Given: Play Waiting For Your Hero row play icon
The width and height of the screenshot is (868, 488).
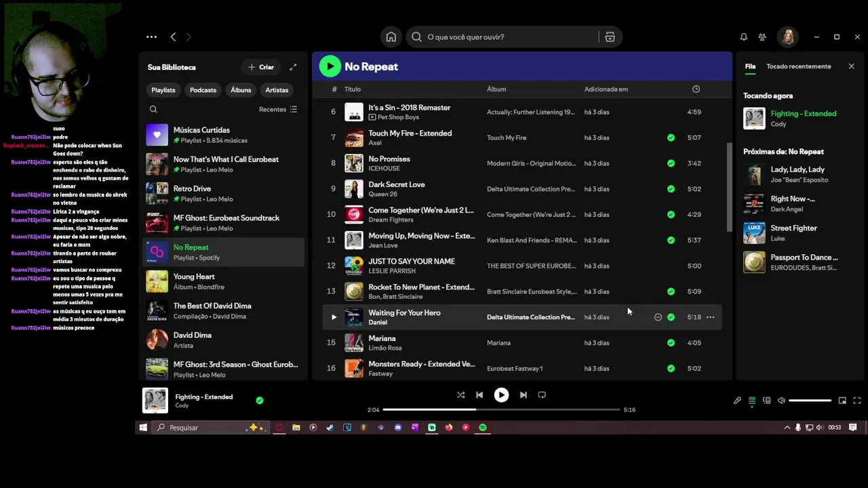Looking at the screenshot, I should point(333,317).
